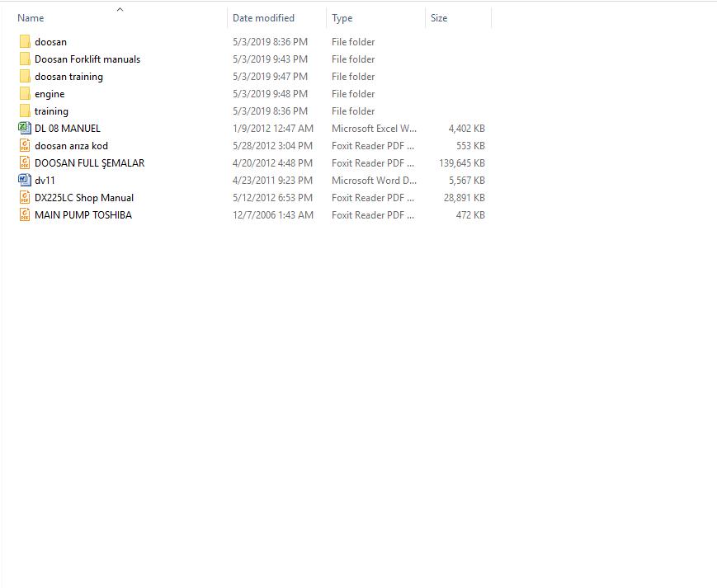Click the size value '553 KB'

click(x=470, y=146)
